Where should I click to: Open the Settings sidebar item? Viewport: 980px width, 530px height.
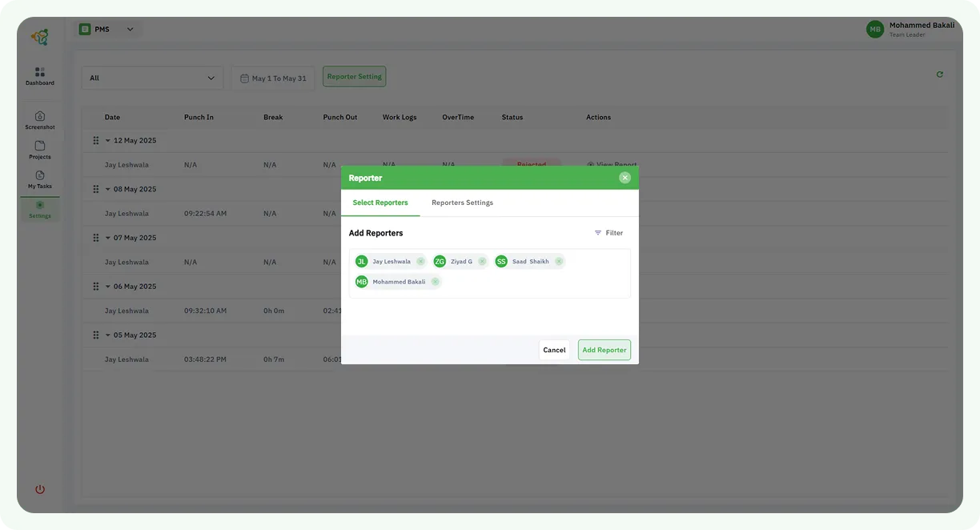pyautogui.click(x=39, y=210)
